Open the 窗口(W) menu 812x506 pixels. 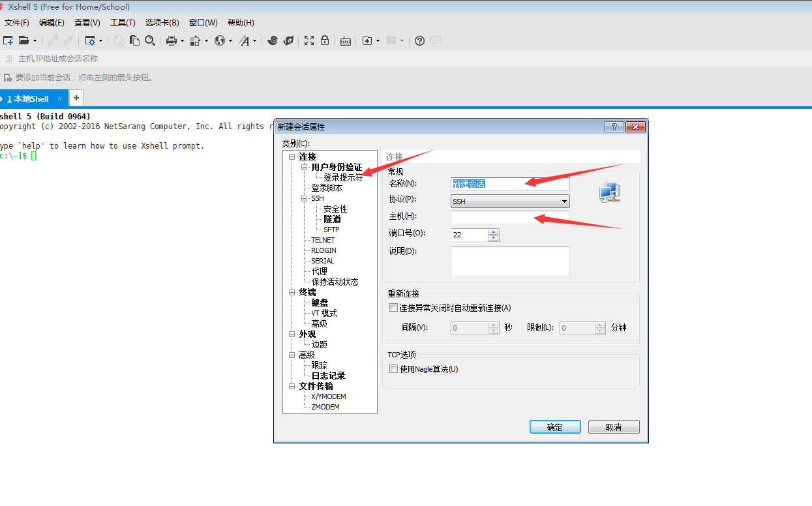[203, 23]
